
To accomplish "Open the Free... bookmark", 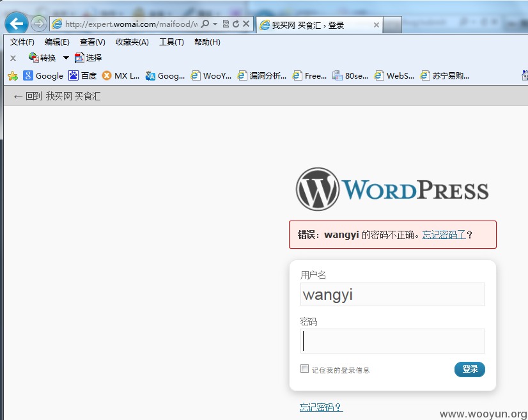I will 309,76.
